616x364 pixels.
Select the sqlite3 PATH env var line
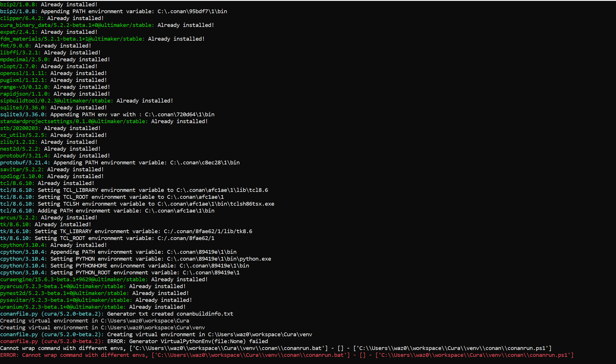pyautogui.click(x=107, y=114)
